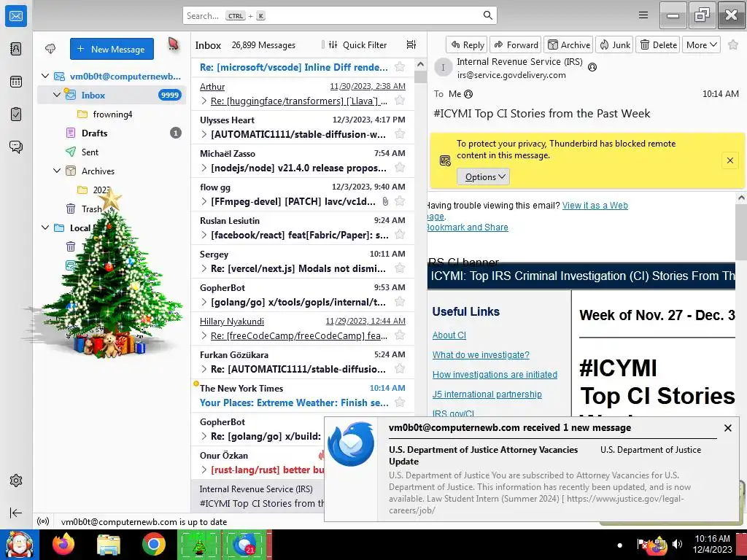Dismiss the new message notification
Viewport: 747px width, 560px height.
(727, 427)
